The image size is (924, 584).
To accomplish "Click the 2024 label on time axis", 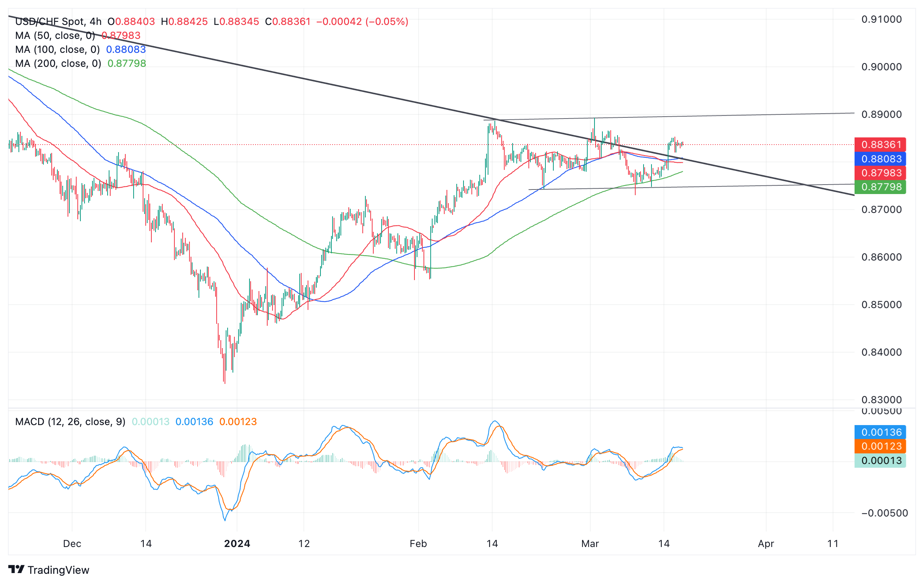I will [237, 544].
